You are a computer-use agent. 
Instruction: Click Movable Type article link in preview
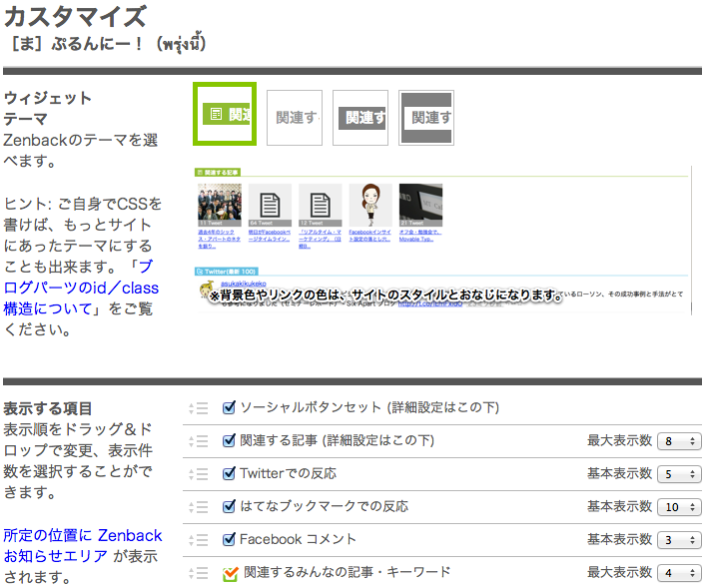coord(420,236)
